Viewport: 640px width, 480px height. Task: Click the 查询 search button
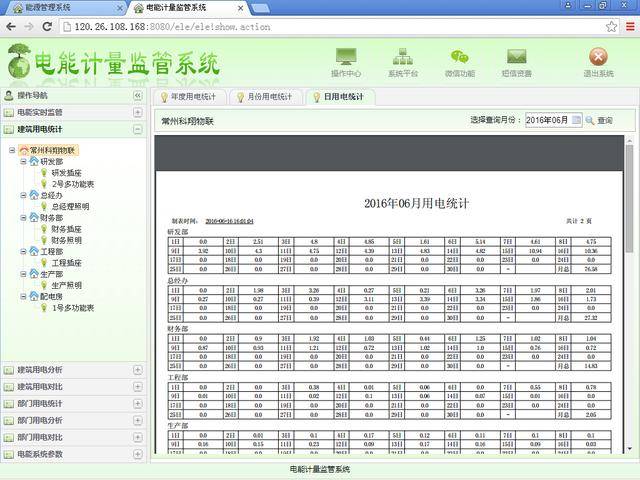click(x=599, y=120)
